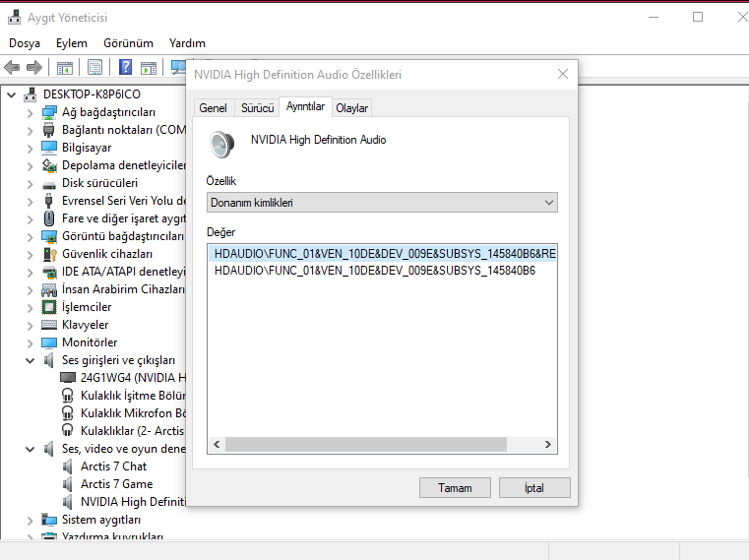The width and height of the screenshot is (749, 560).
Task: Click the Back arrow toolbar icon
Action: (x=12, y=67)
